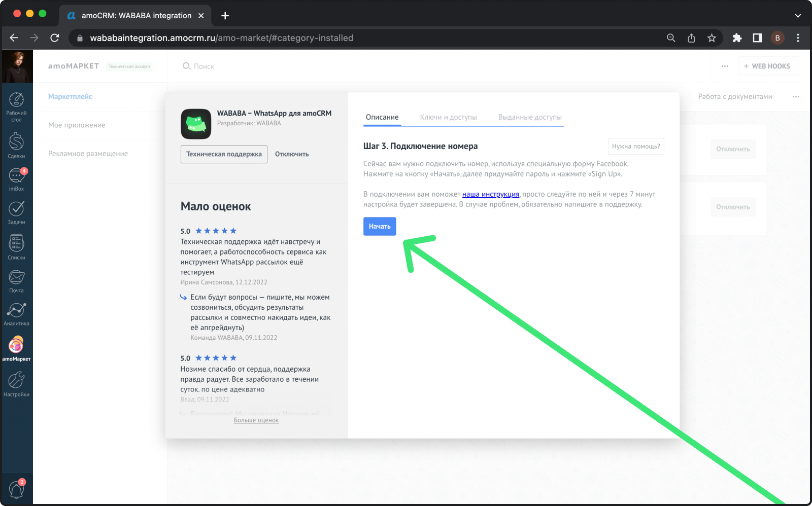Select Рекламное размещение in the left menu
The width and height of the screenshot is (812, 506).
click(x=88, y=154)
